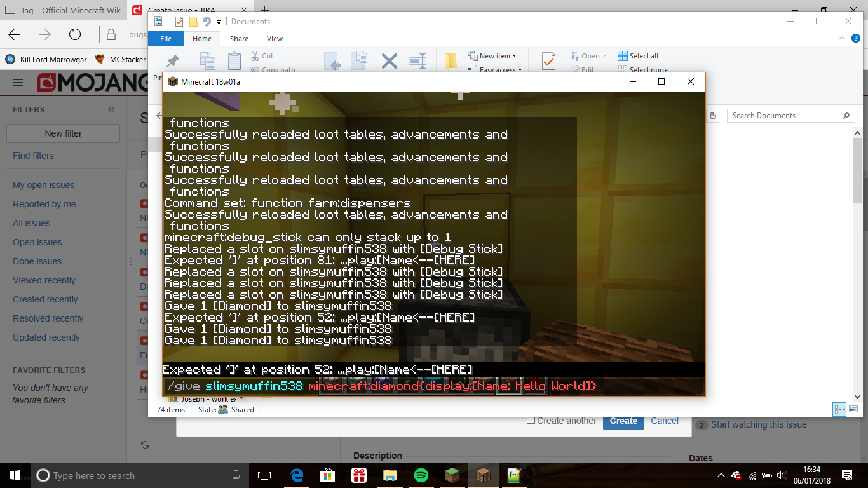
Task: Open Microsoft Edge from the taskbar
Action: coord(297,475)
